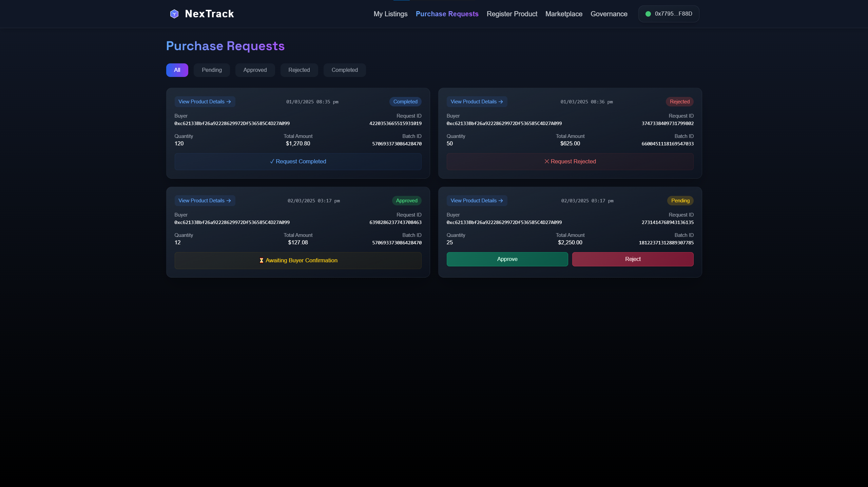The height and width of the screenshot is (487, 868).
Task: Switch to the Completed filter
Action: (x=345, y=70)
